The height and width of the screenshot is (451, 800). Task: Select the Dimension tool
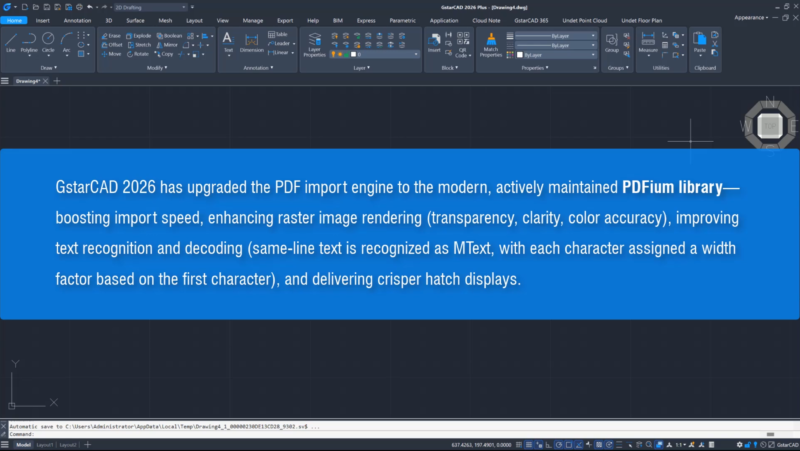[x=251, y=42]
